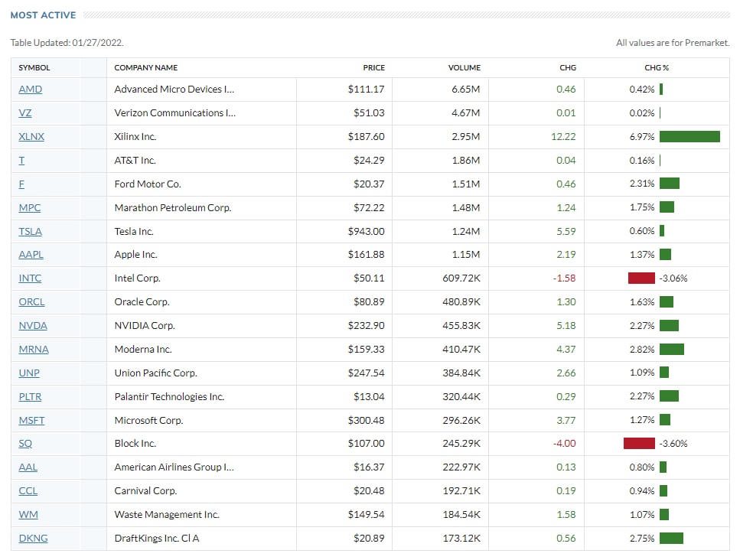Click the Microsoft price $300.48

point(367,420)
